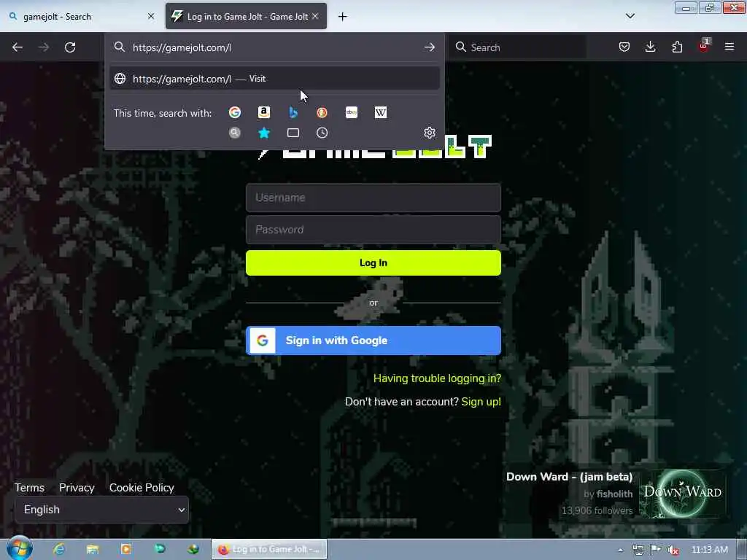
Task: Expand the list all tabs chevron
Action: [630, 16]
